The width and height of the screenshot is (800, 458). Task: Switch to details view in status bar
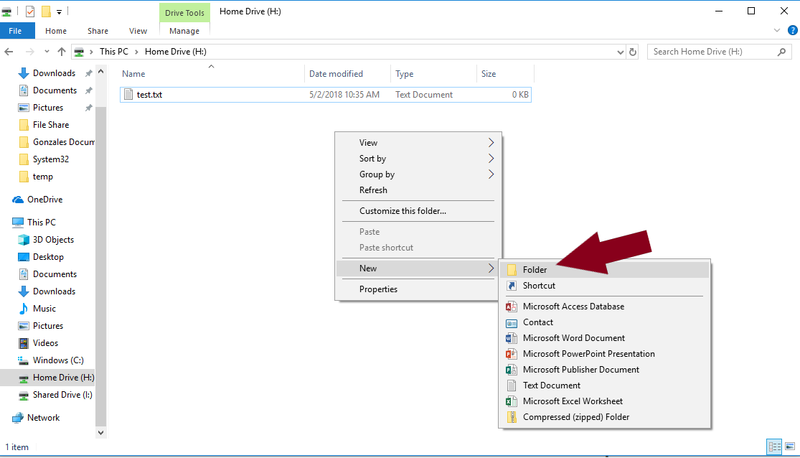coord(774,446)
